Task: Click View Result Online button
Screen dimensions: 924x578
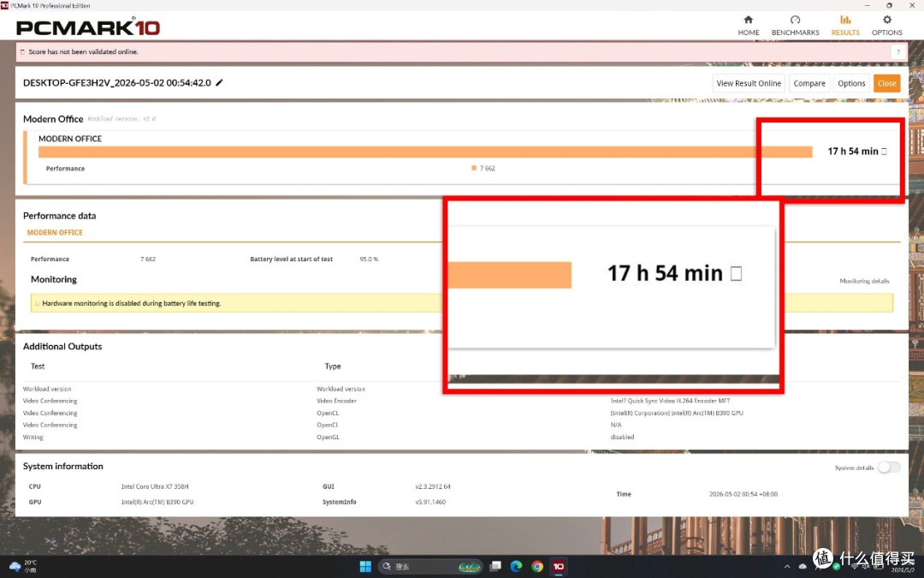Action: 749,84
